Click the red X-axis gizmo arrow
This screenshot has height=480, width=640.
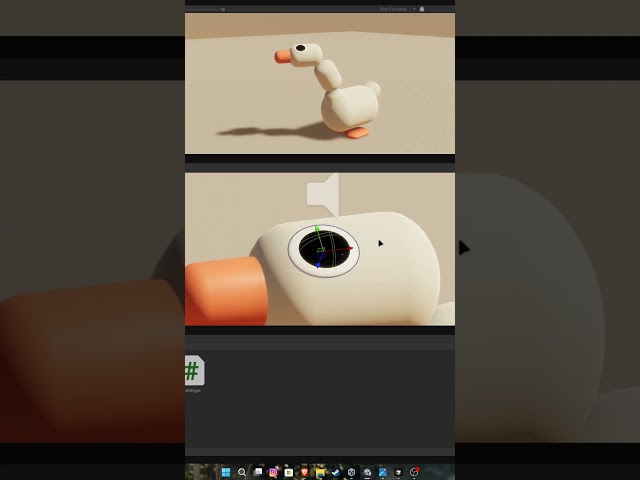tap(350, 248)
